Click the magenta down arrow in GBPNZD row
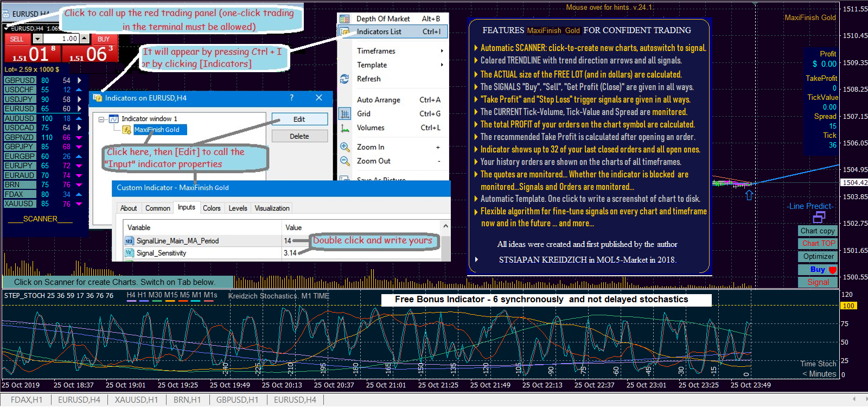Viewport: 868px width, 407px height. tap(79, 137)
